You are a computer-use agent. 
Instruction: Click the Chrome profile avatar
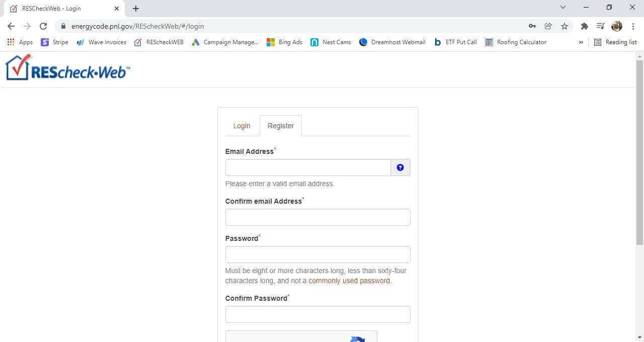[x=617, y=26]
